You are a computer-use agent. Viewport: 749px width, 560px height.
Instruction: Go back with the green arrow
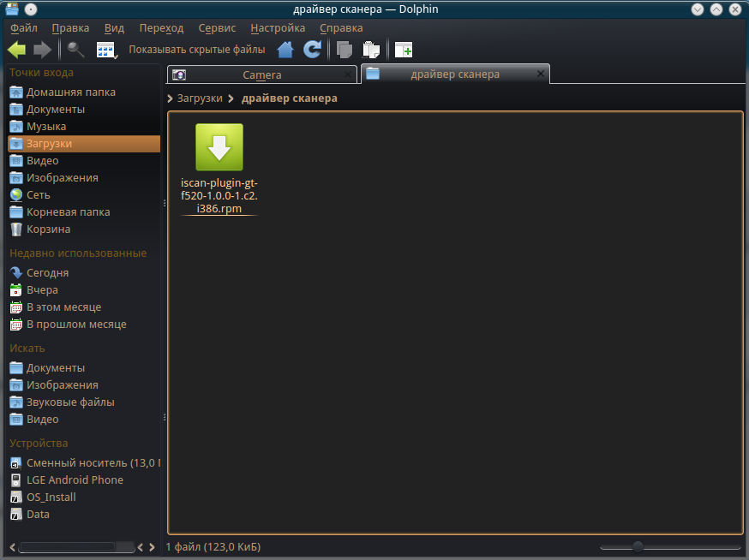coord(17,50)
